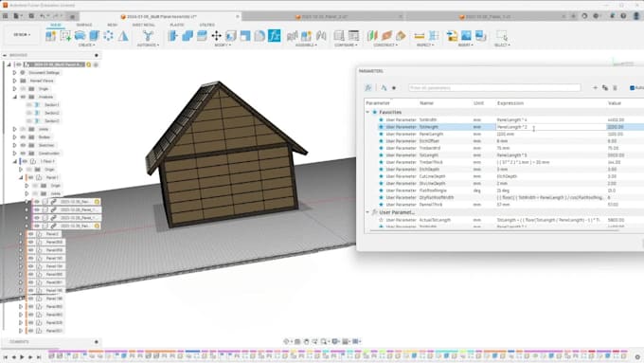The width and height of the screenshot is (644, 363).
Task: Click the TotHeight expression edit field
Action: point(550,127)
